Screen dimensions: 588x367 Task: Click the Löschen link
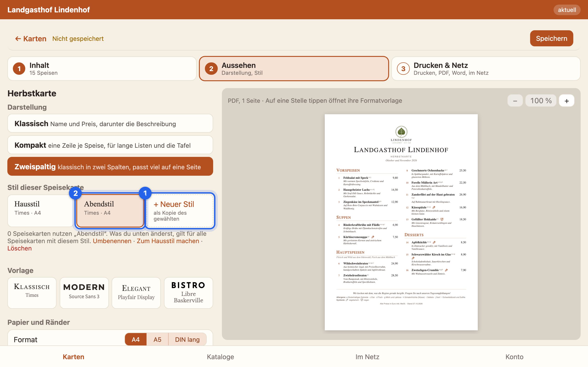coord(20,248)
